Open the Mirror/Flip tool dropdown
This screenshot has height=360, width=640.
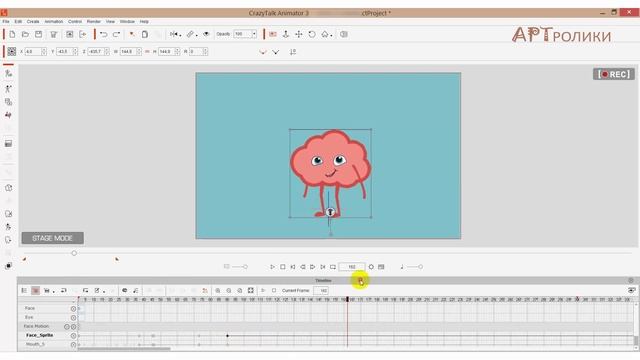175,35
